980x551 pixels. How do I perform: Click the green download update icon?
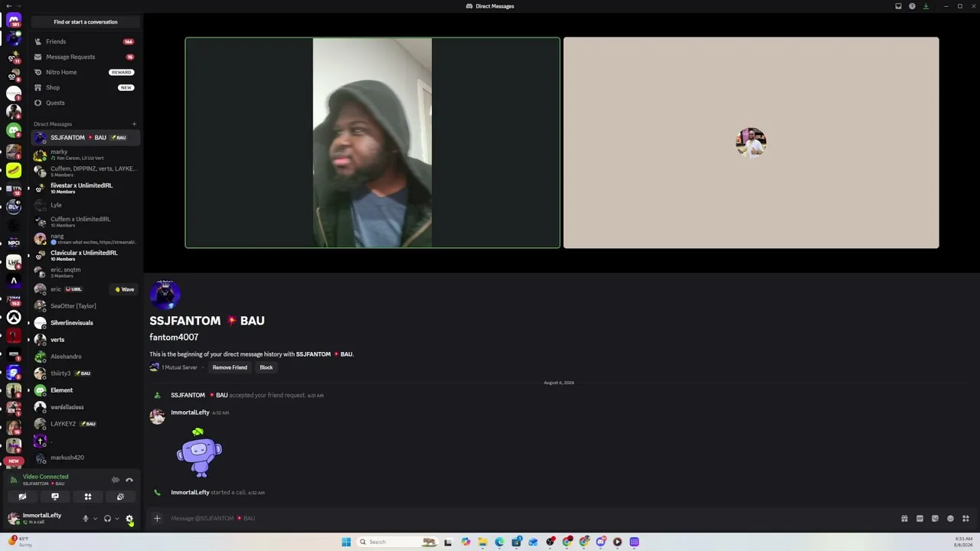926,6
